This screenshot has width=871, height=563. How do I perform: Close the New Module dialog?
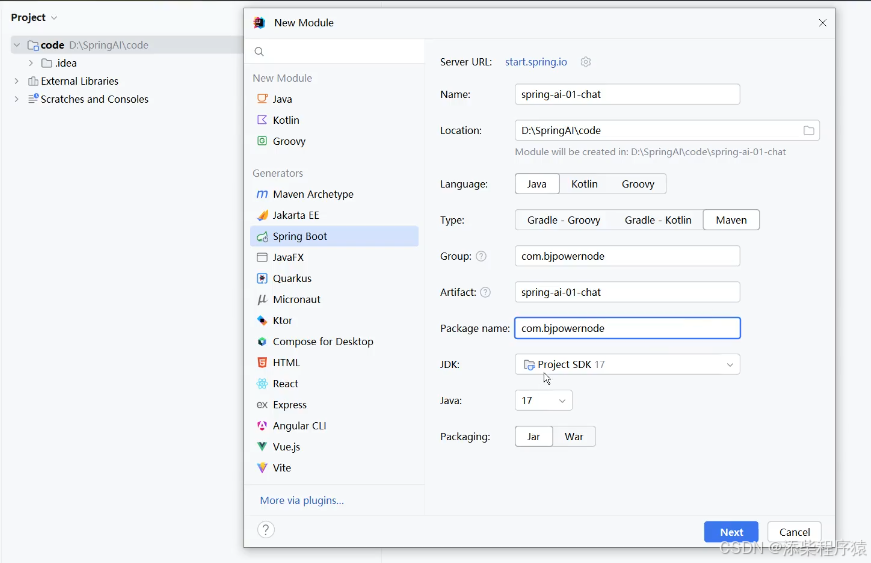pyautogui.click(x=822, y=23)
